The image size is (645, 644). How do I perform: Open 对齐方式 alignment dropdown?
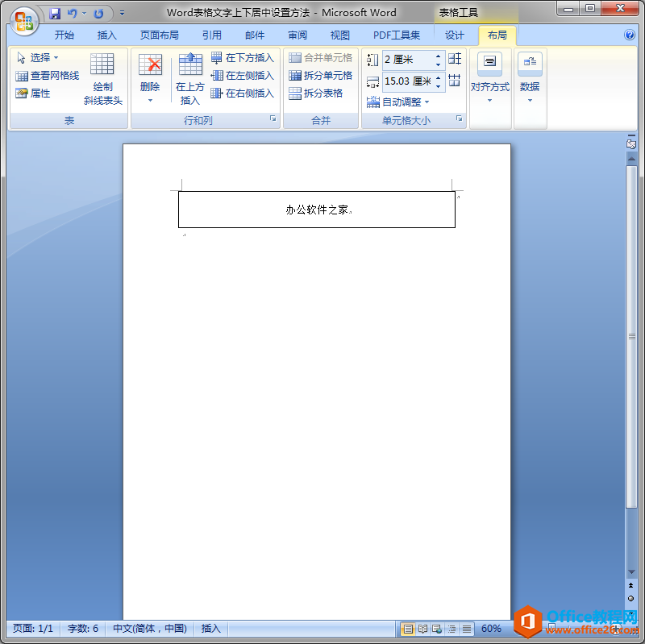490,78
